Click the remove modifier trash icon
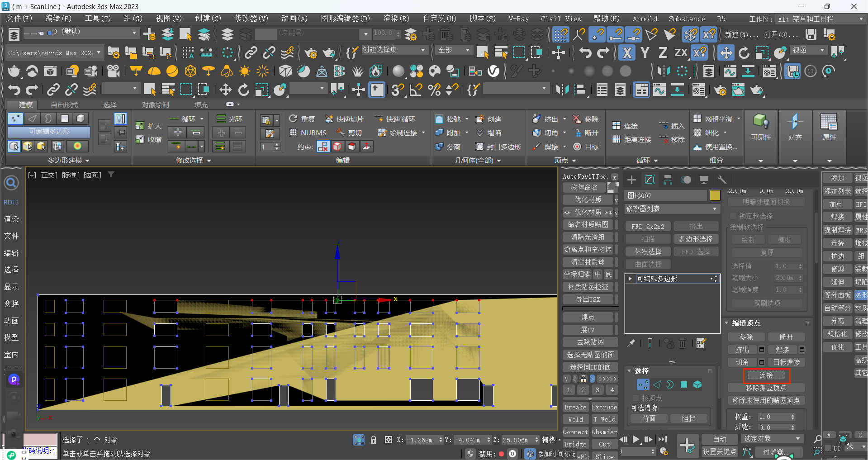 (683, 343)
